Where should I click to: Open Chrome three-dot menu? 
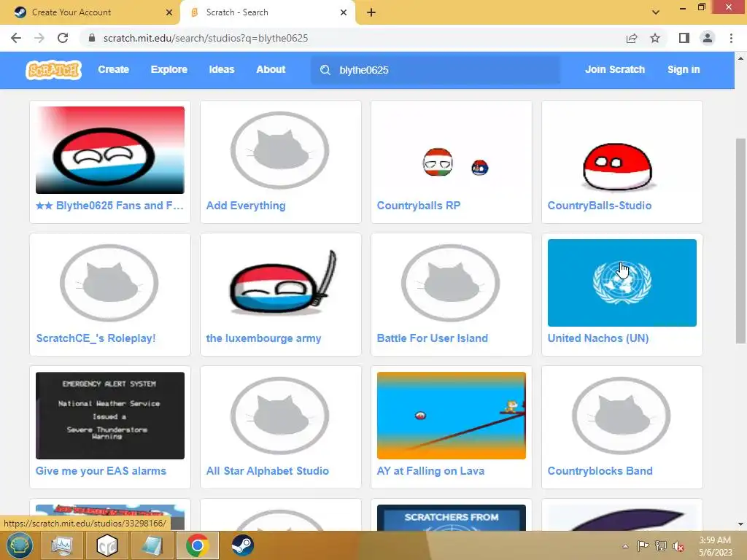(731, 38)
